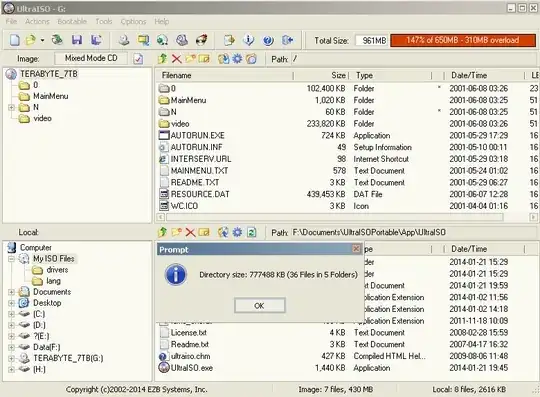Collapse the My ISO Files node
Viewport: 540px width, 397px height.
point(11,259)
